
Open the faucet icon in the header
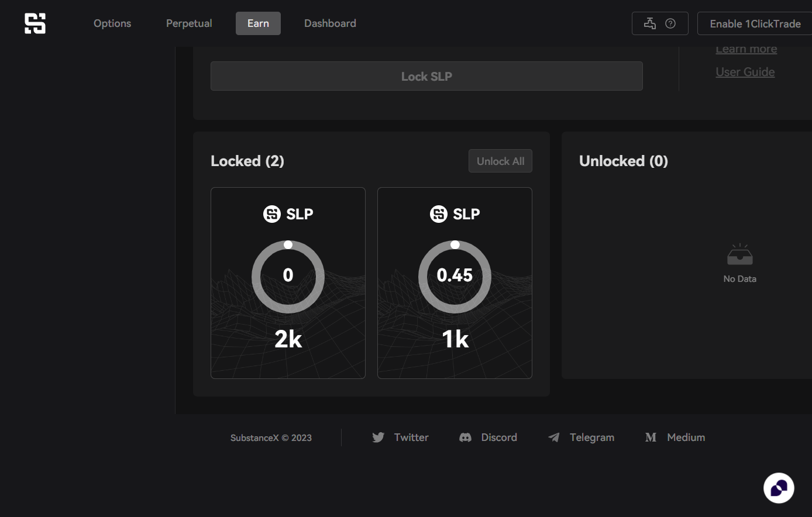(649, 23)
